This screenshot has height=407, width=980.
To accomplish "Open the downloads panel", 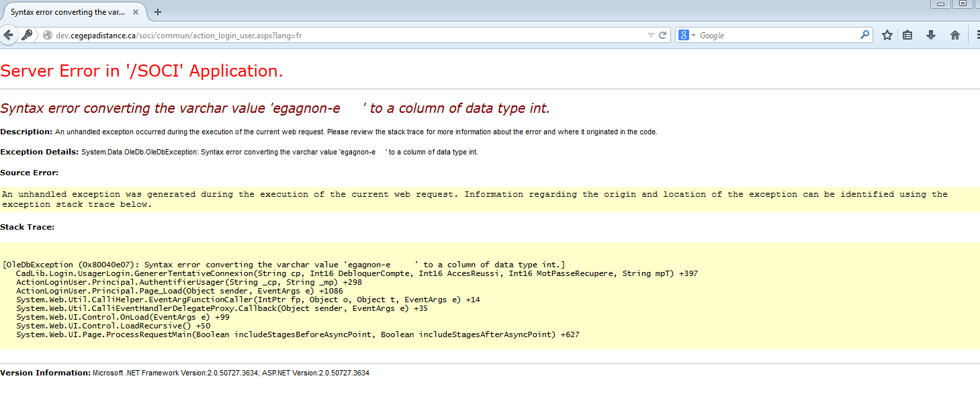I will point(931,35).
